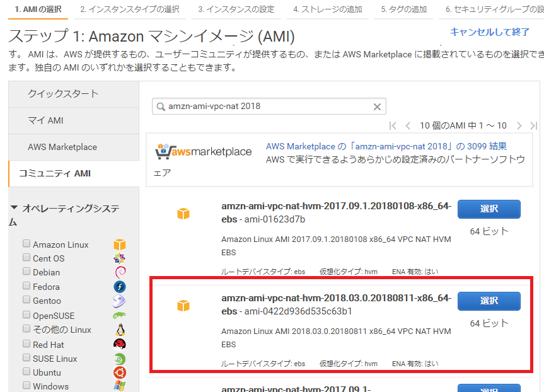Viewport: 544px width, 392px height.
Task: Go to 4. ストレージの追加 step tab
Action: click(x=328, y=9)
